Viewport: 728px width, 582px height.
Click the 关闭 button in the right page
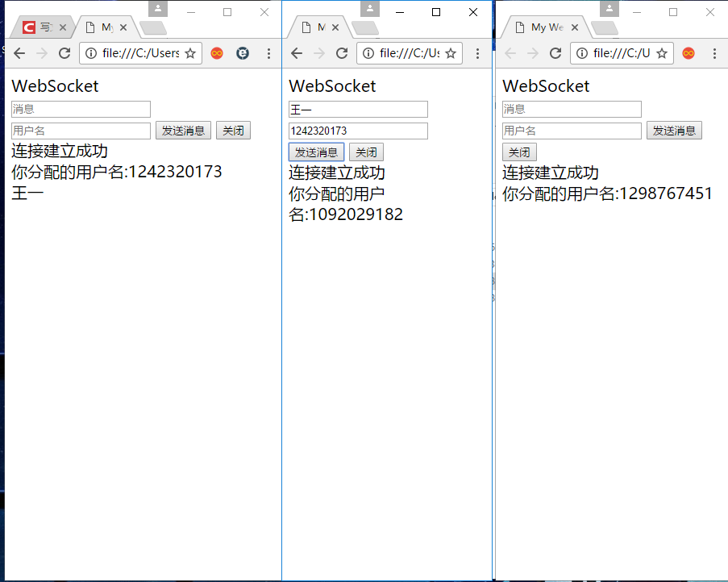pos(520,152)
